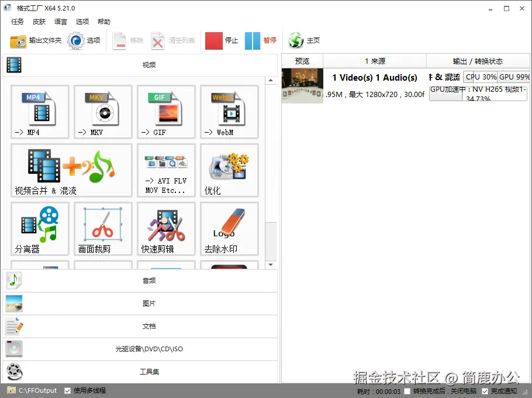The height and width of the screenshot is (398, 532).
Task: Select the MKV conversion tool
Action: (x=102, y=112)
